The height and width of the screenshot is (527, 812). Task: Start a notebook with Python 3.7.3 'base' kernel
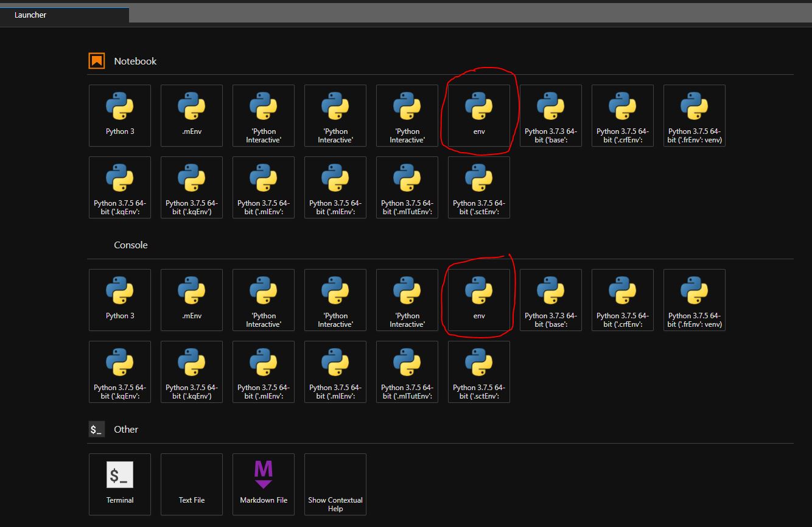click(551, 116)
